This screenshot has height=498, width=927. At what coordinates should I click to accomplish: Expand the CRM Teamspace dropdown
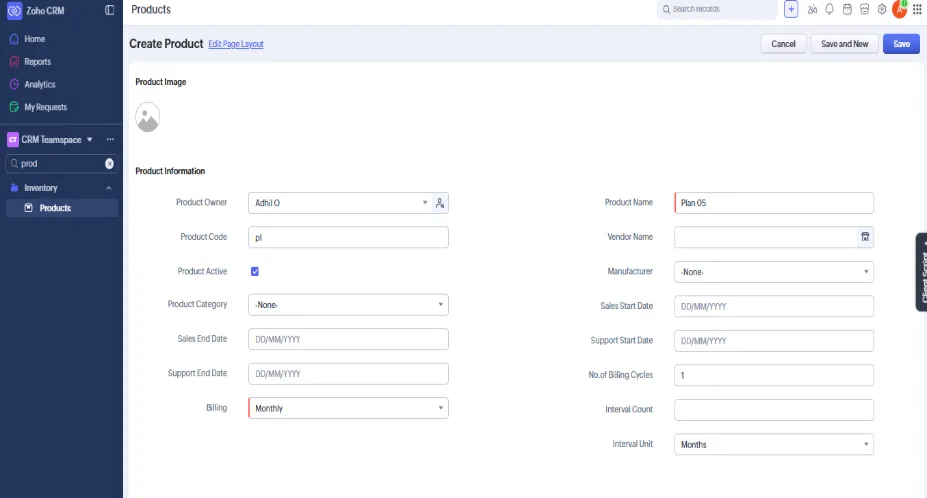coord(90,140)
